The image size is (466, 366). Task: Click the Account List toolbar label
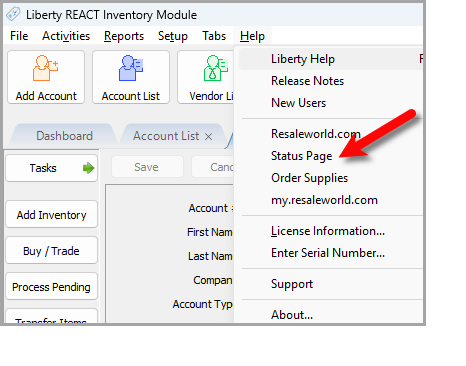(x=131, y=96)
